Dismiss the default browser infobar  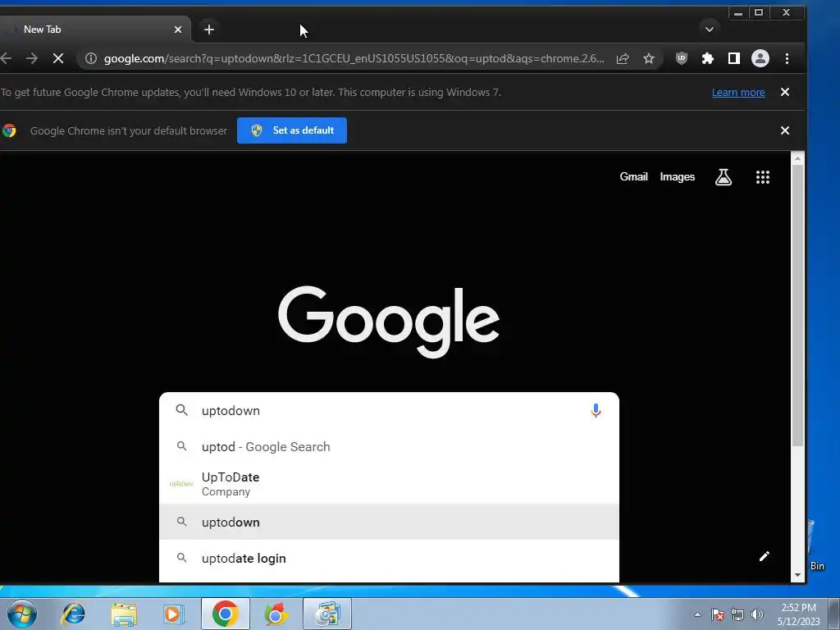point(785,130)
